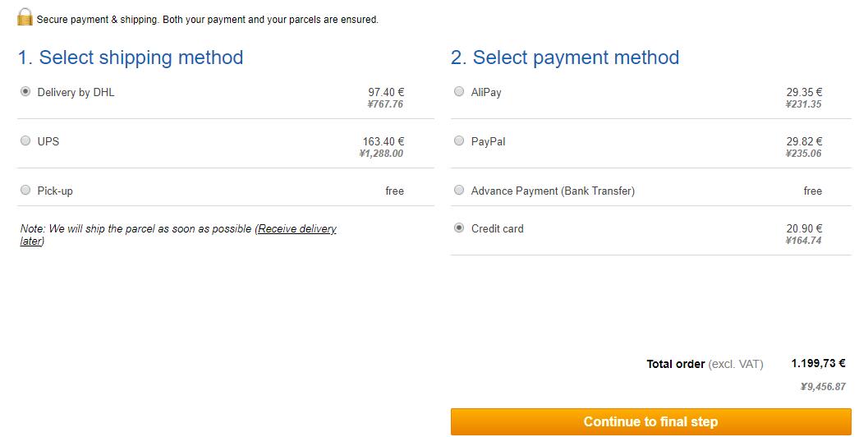This screenshot has width=868, height=437.
Task: Click the AliPay label text
Action: click(486, 93)
